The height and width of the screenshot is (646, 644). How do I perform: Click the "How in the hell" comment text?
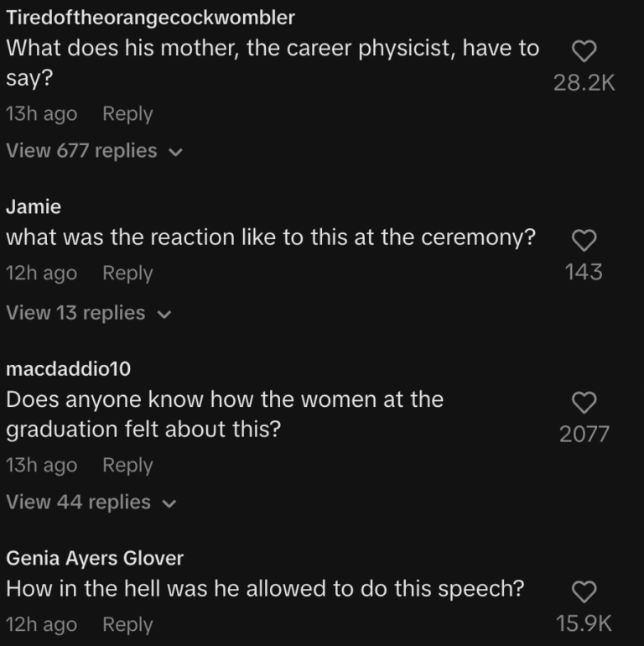(265, 589)
